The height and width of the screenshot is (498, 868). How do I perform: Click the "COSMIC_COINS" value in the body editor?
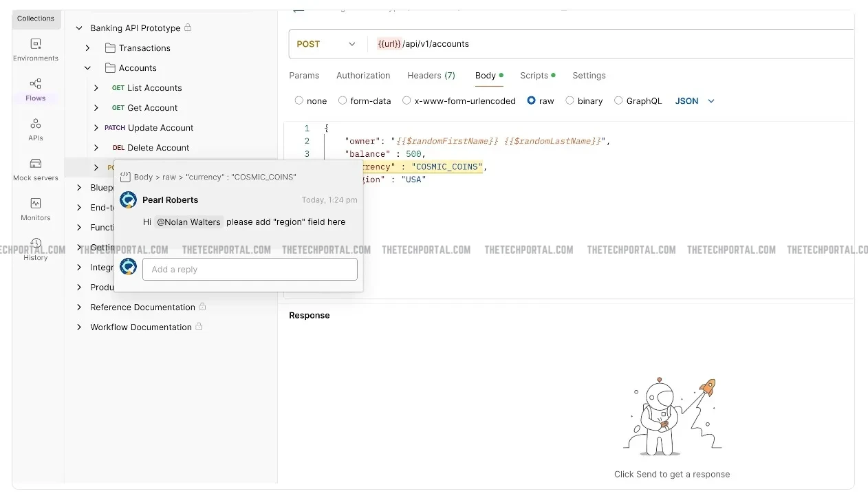coord(447,166)
